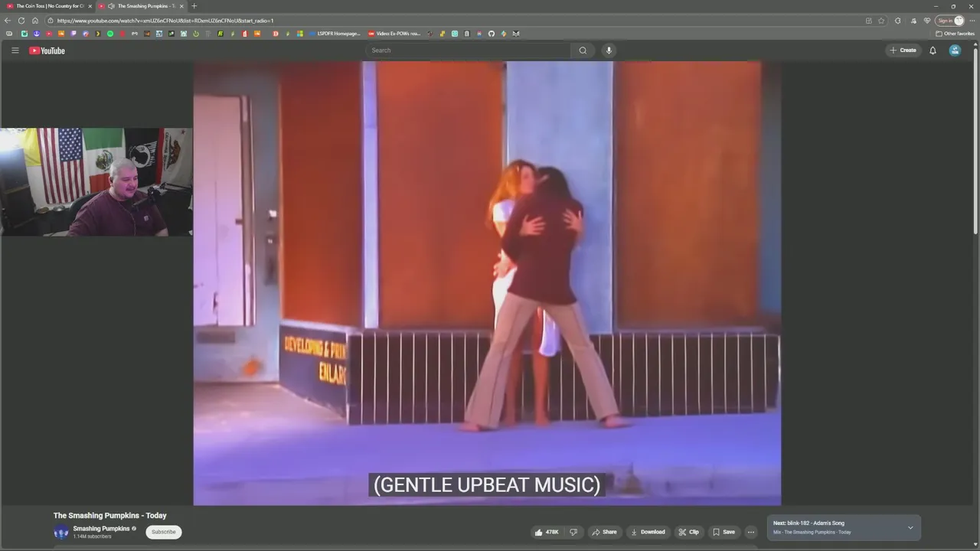Mute the tab via speaker icon
This screenshot has height=551, width=980.
tap(111, 6)
